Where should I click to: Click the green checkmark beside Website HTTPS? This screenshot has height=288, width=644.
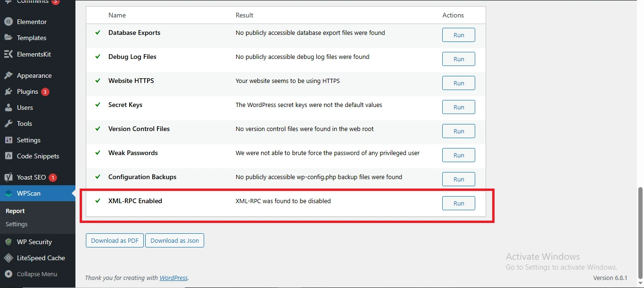pos(98,81)
